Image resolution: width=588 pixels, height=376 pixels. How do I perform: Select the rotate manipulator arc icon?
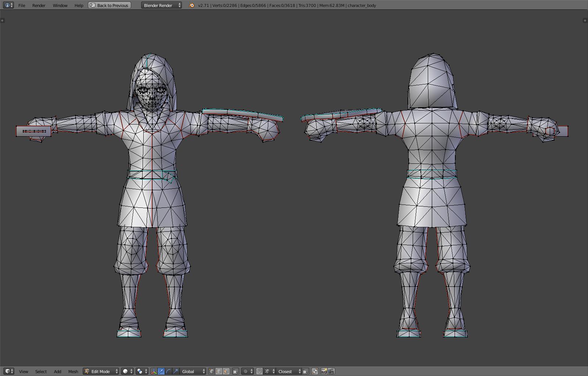[168, 371]
